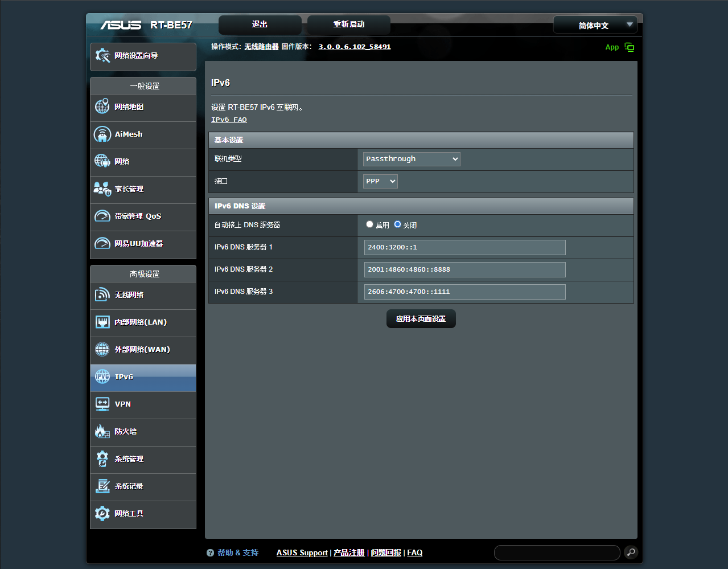
Task: Click the network map globe icon
Action: pos(102,107)
